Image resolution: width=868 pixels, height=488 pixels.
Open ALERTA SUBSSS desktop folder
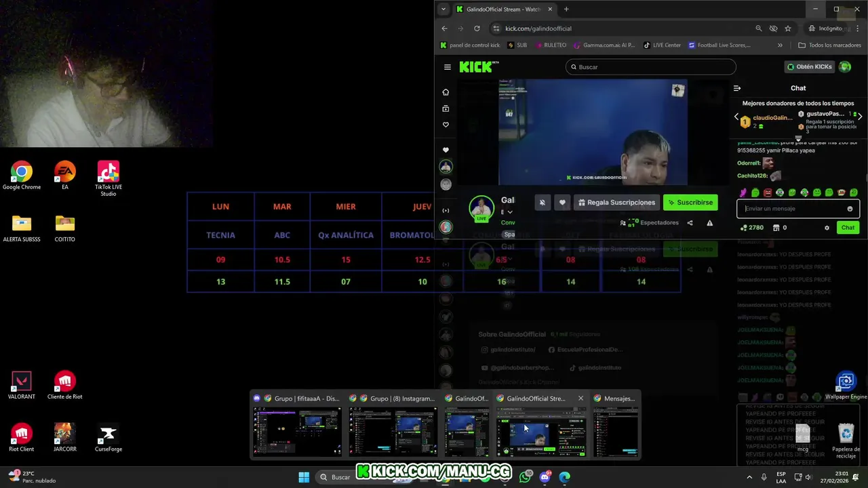point(22,228)
